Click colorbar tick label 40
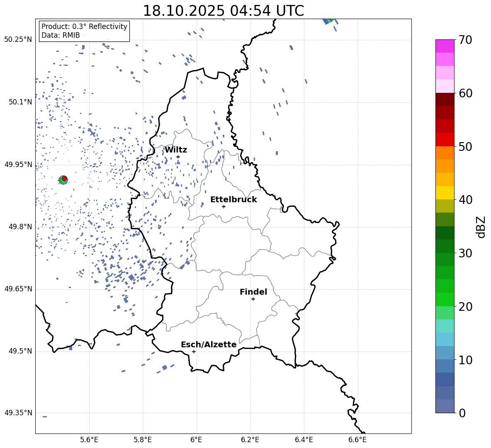The image size is (491, 448). 465,200
